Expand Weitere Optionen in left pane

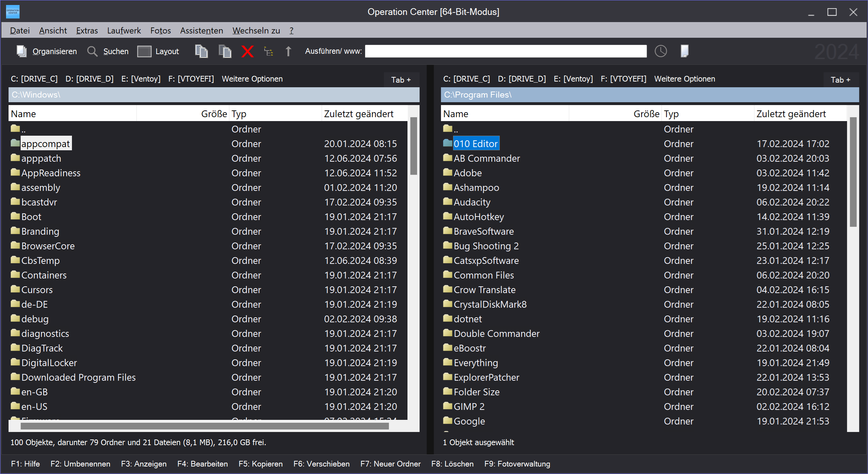(253, 79)
